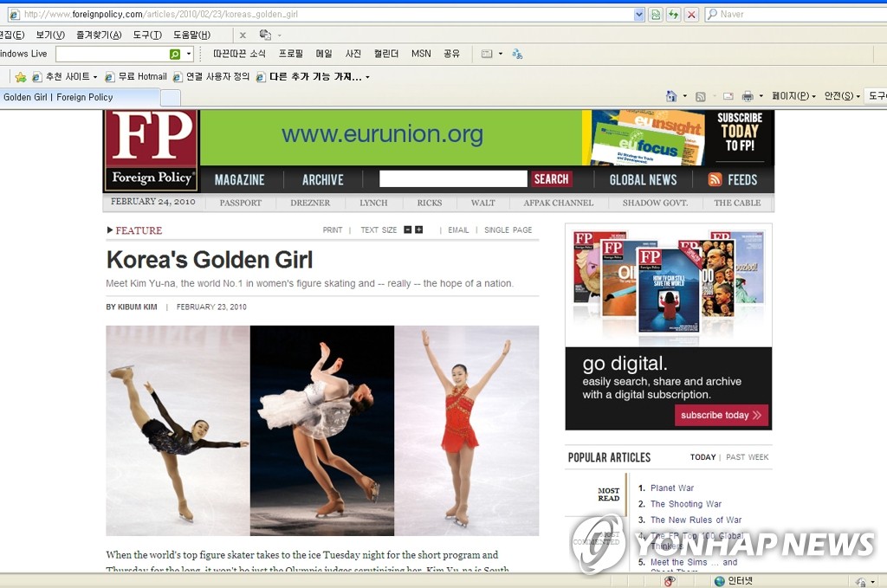Click the red Stop loading icon
The image size is (887, 588).
691,15
